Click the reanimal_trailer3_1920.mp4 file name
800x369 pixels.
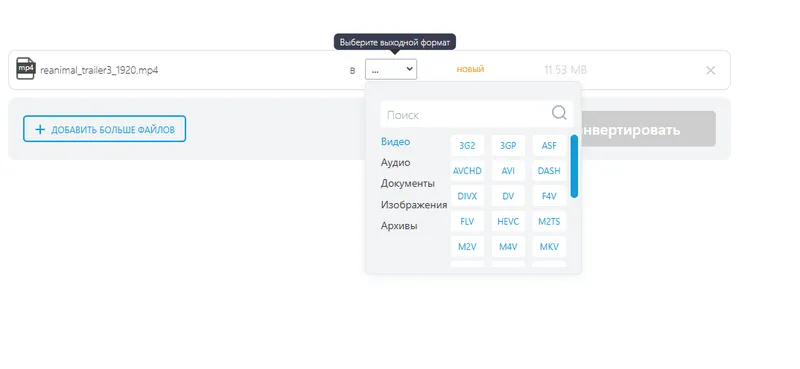[x=99, y=70]
